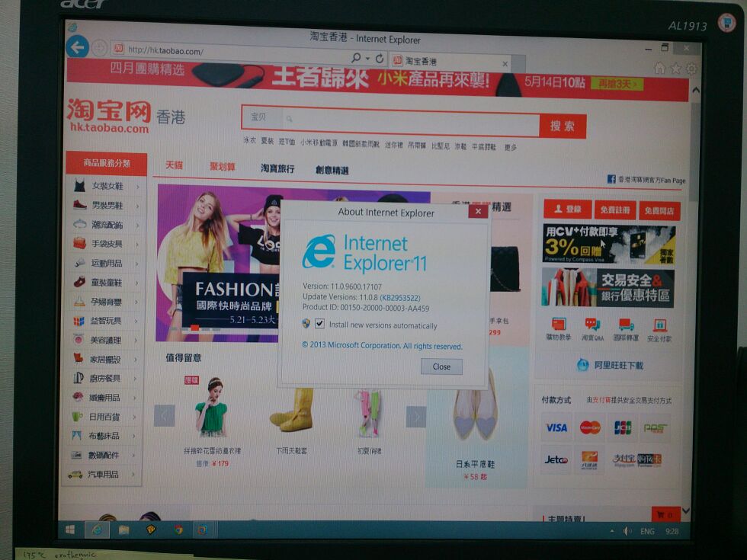Open the 阿里旺旺下載 download link

(x=610, y=365)
